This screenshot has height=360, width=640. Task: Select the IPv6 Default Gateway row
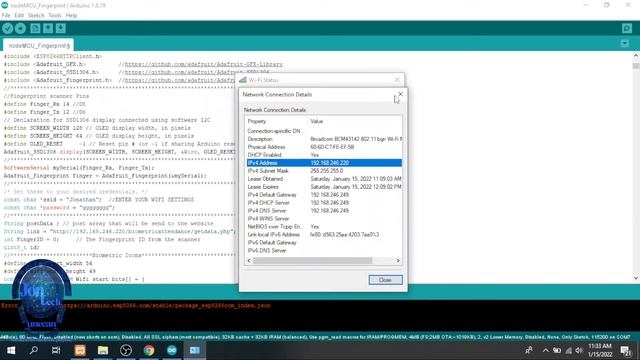click(x=324, y=242)
